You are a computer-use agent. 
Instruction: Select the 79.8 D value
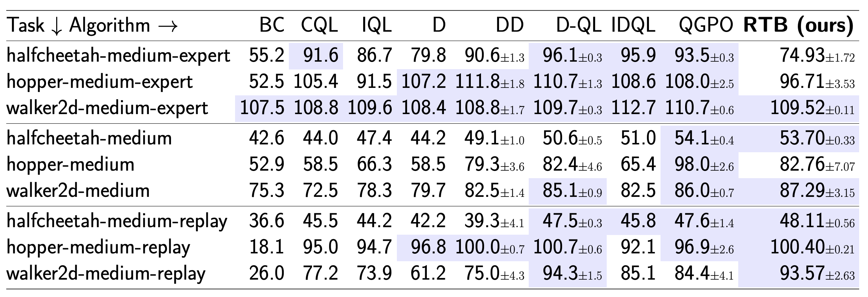click(428, 56)
